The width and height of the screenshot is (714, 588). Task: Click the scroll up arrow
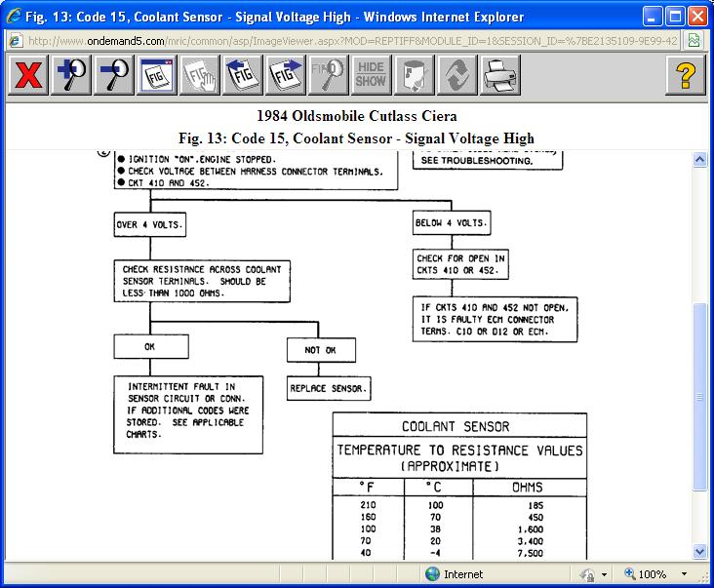tap(699, 160)
